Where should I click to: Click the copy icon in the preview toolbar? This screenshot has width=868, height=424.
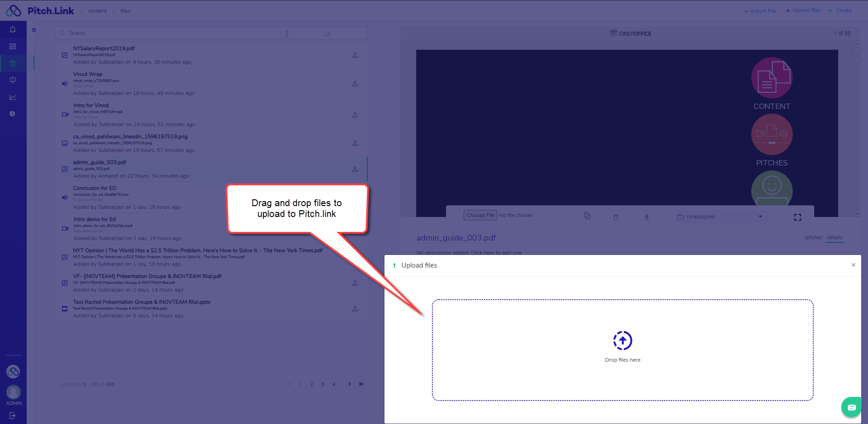pos(587,216)
